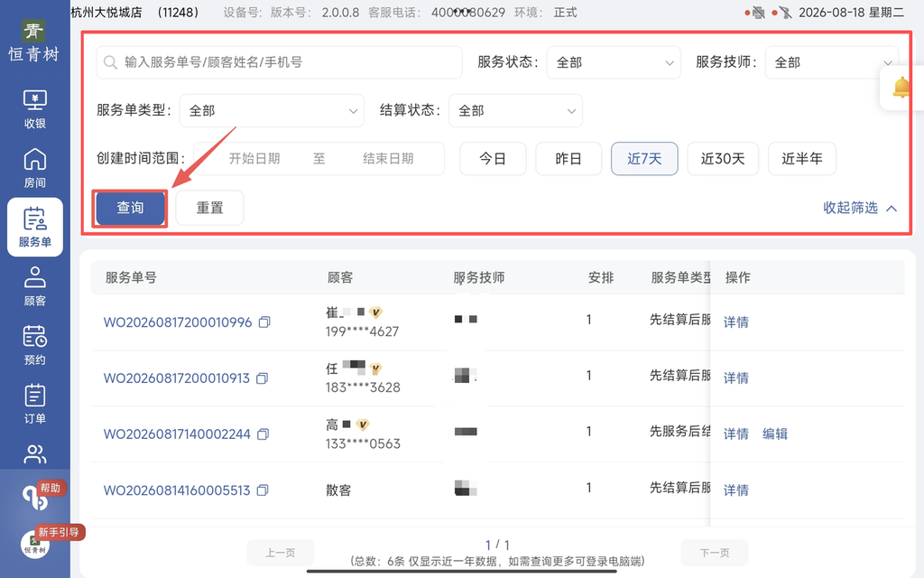Screen dimensions: 924x578
Task: Open the 收银 cashier sidebar icon
Action: (x=35, y=109)
